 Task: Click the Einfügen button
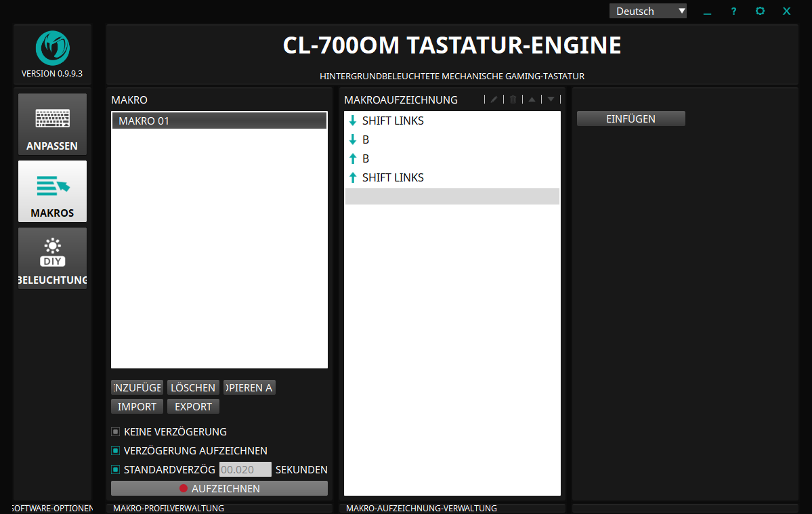point(631,119)
